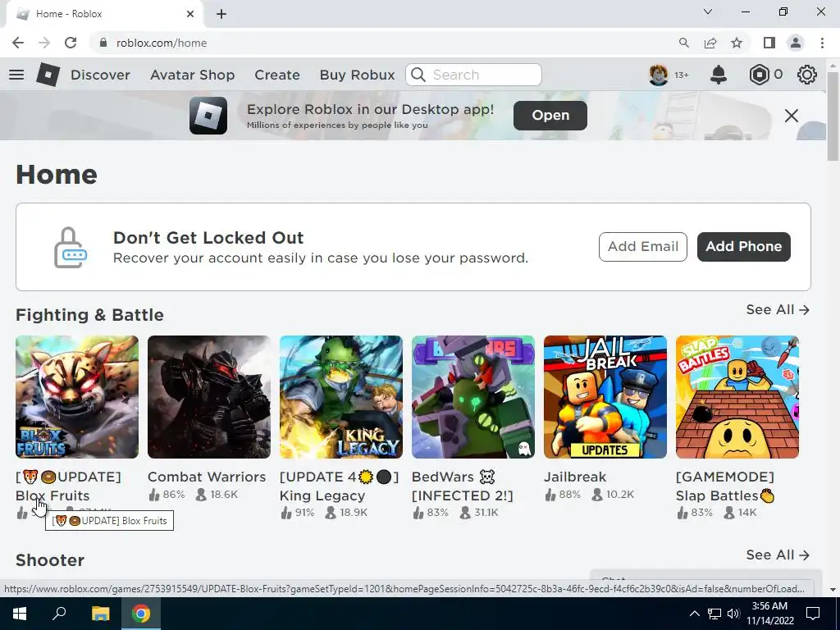Image resolution: width=840 pixels, height=630 pixels.
Task: Open the network icon in the tray
Action: point(714,614)
